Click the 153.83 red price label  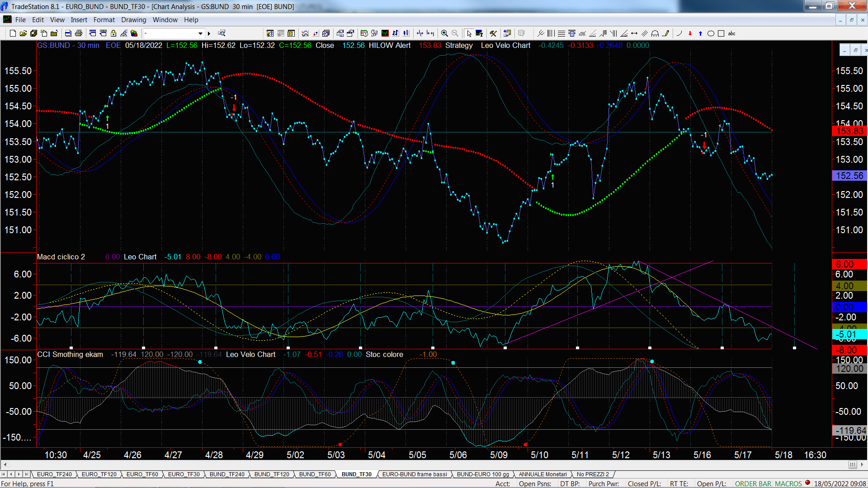coord(849,131)
